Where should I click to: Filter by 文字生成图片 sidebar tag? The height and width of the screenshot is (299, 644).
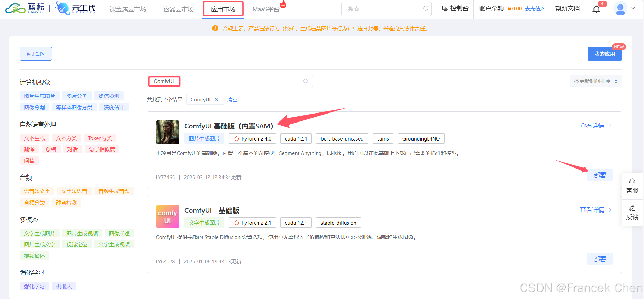coord(39,233)
